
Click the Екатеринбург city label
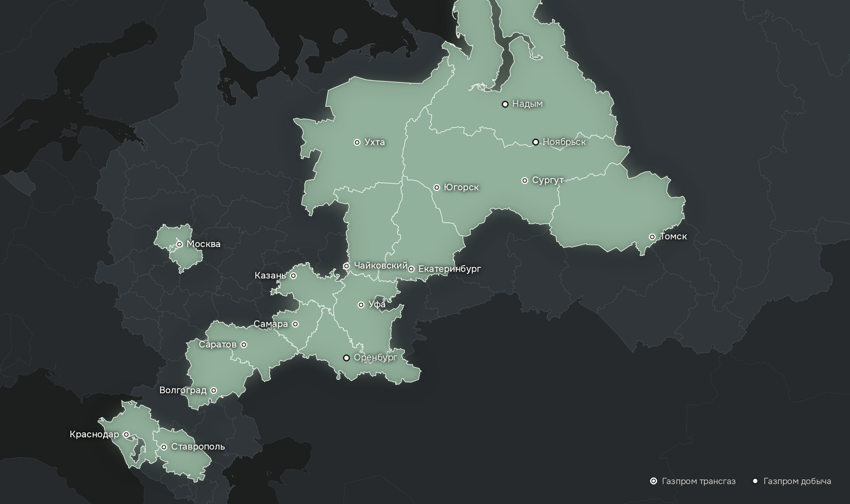pyautogui.click(x=450, y=269)
